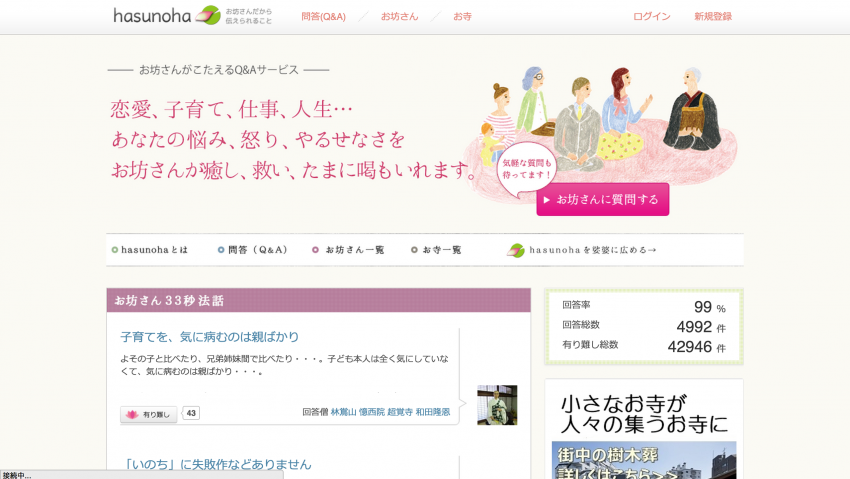The height and width of the screenshot is (479, 850).
Task: Select 問答(Q&A) in the secondary menu bar
Action: [x=257, y=250]
